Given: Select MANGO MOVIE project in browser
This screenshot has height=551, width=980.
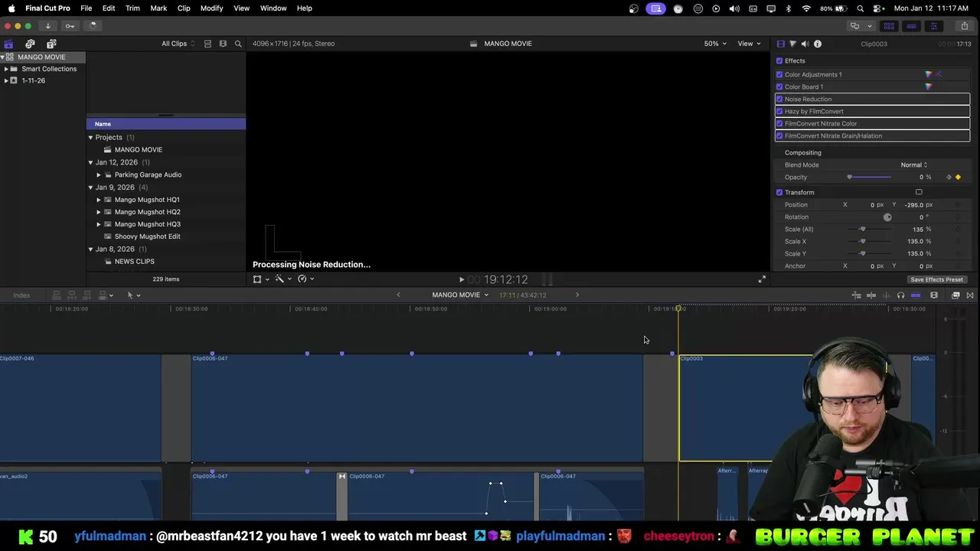Looking at the screenshot, I should [x=138, y=149].
